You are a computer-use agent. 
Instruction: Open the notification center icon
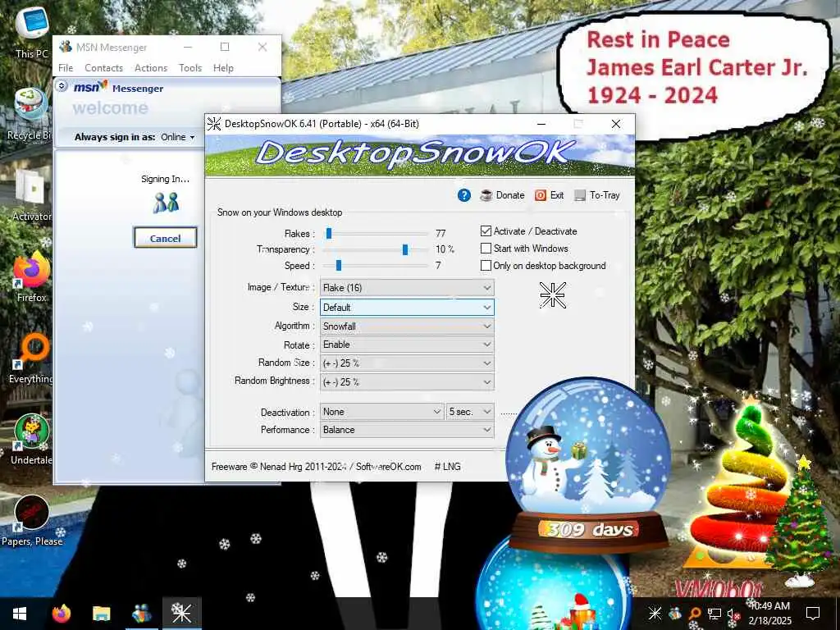click(813, 614)
